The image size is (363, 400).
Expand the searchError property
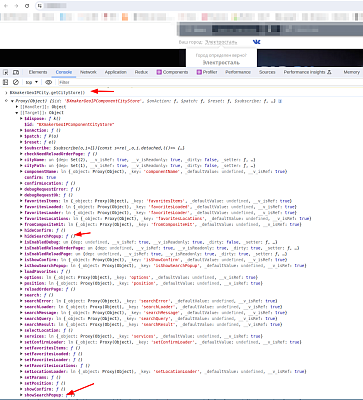pos(22,301)
